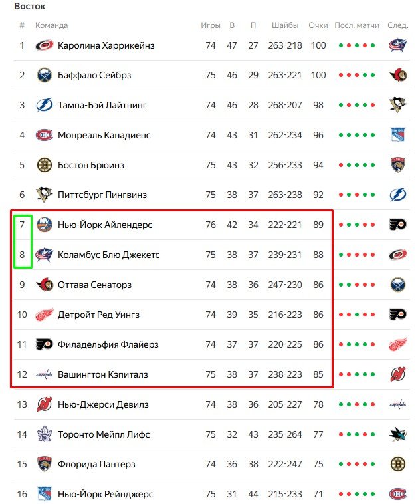
Task: Click the next-opponent logo in the Вашингтон Кэпиталз row
Action: point(397,374)
